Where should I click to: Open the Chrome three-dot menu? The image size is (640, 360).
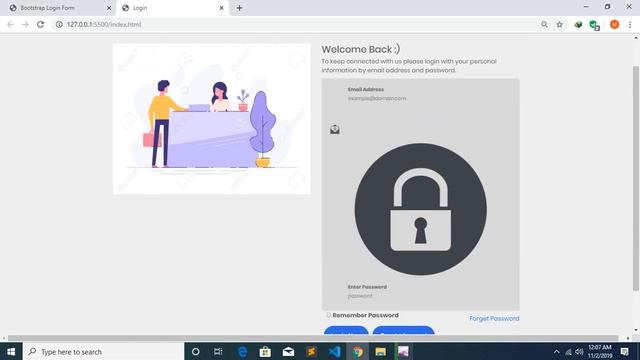(630, 24)
